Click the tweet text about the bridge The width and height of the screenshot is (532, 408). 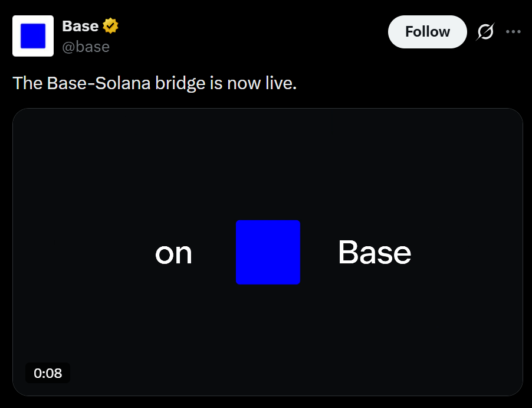(155, 83)
